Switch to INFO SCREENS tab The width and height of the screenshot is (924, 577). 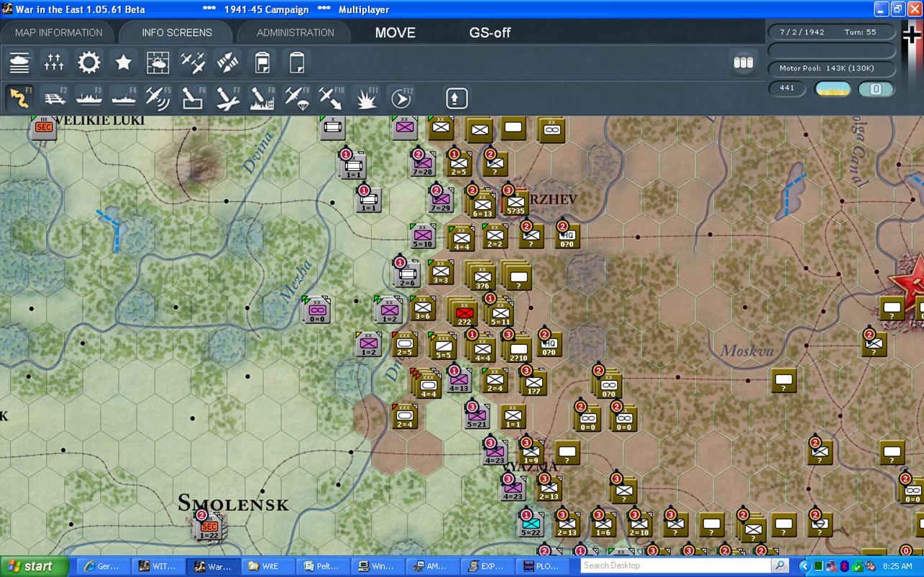click(177, 32)
